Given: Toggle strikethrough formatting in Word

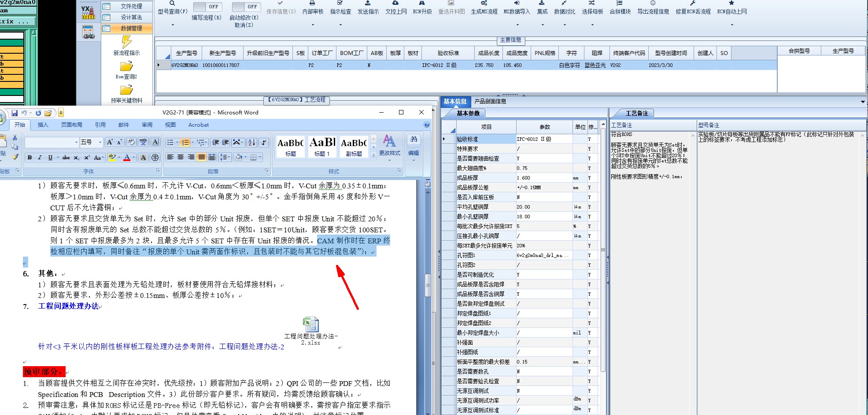Looking at the screenshot, I should click(66, 158).
